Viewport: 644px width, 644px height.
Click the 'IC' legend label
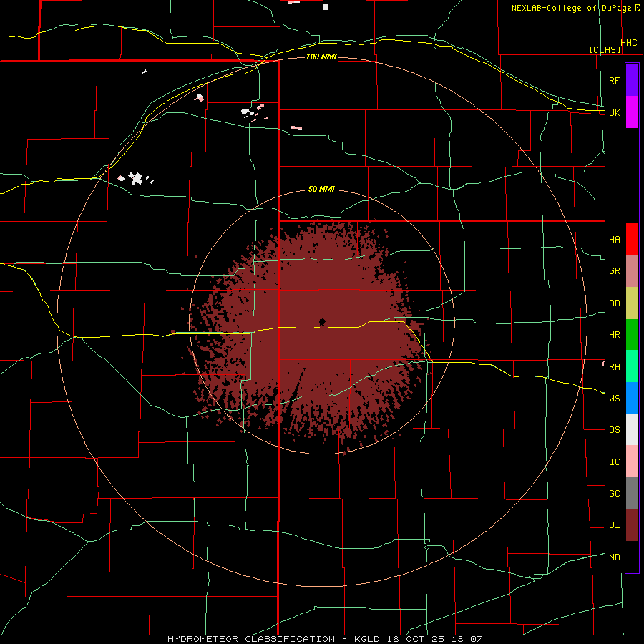click(615, 462)
